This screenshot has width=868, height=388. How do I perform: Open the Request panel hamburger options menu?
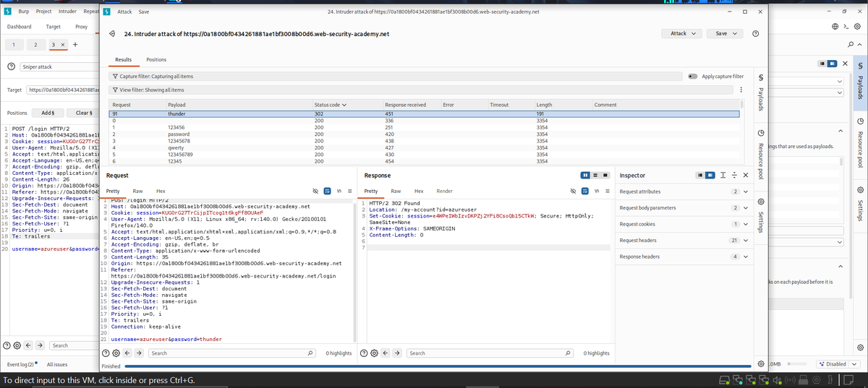pyautogui.click(x=350, y=191)
